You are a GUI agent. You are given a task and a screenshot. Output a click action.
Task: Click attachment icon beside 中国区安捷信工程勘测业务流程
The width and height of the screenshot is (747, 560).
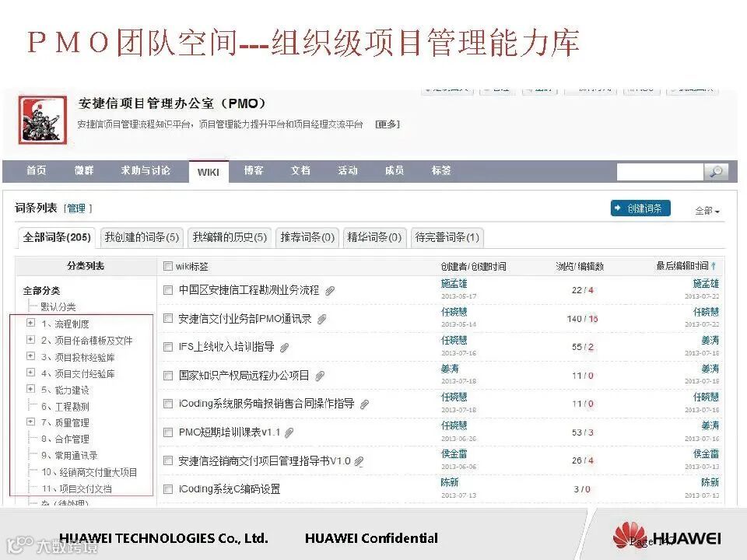tap(330, 290)
